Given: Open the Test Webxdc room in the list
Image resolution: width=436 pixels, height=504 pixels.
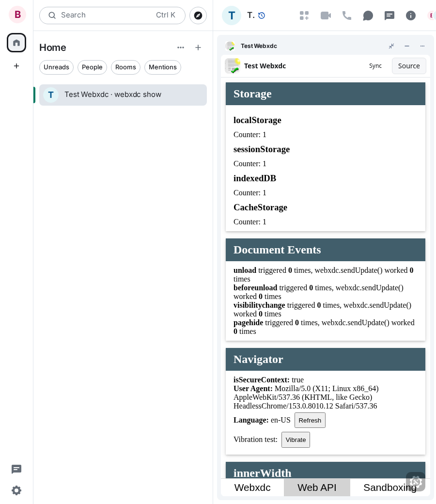Looking at the screenshot, I should pos(123,95).
